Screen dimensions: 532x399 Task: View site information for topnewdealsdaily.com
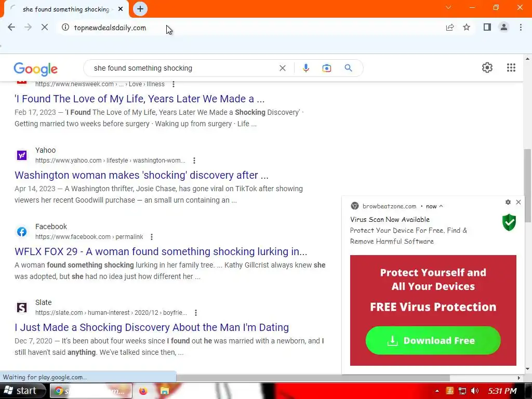point(65,28)
